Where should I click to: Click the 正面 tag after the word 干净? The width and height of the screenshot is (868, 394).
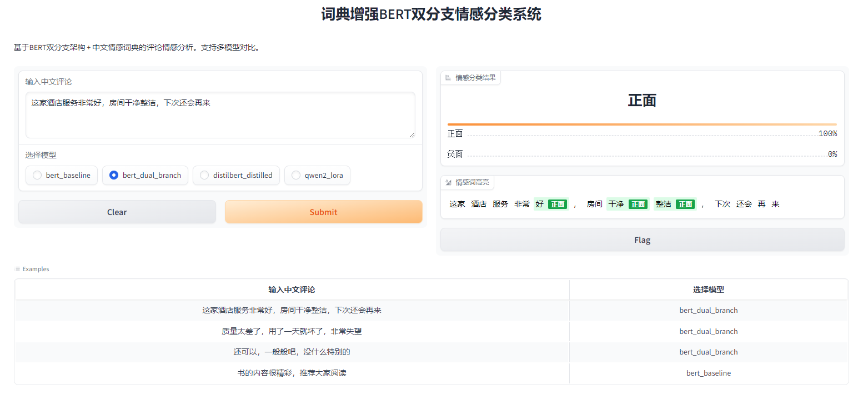pyautogui.click(x=638, y=205)
